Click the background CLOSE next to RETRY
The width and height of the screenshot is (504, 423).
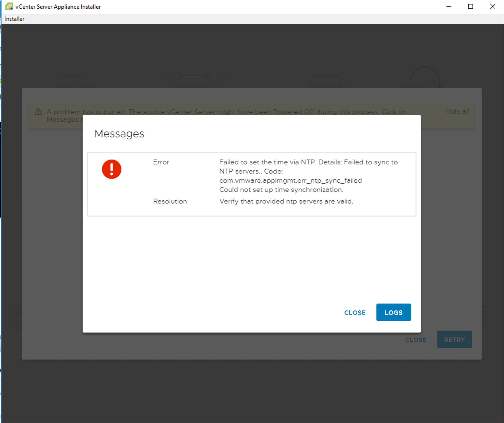pos(416,340)
